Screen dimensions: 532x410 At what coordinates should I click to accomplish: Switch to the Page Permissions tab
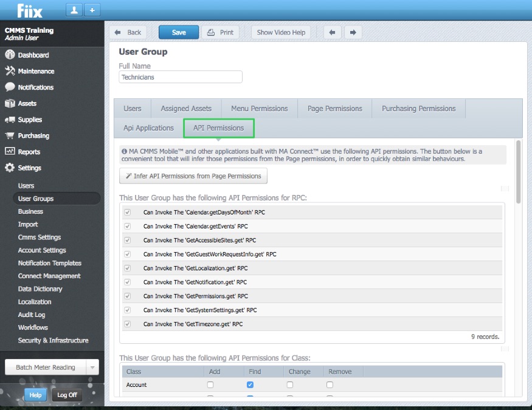[x=334, y=109]
